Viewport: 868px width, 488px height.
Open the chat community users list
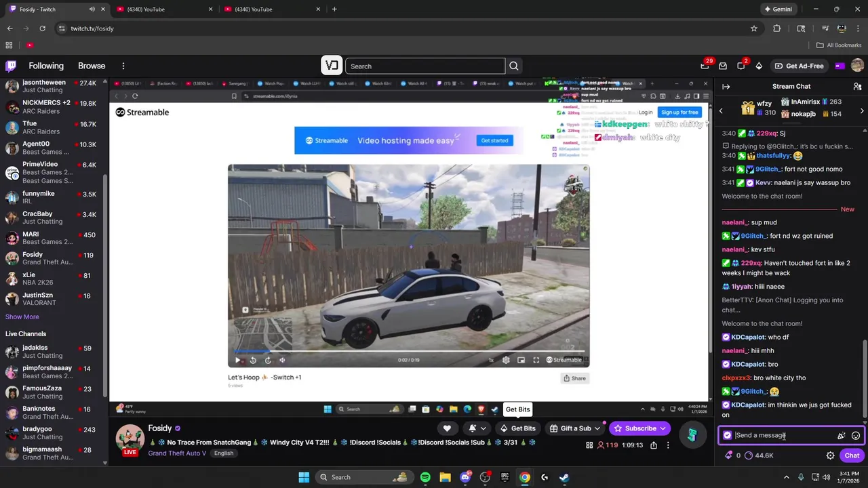857,86
